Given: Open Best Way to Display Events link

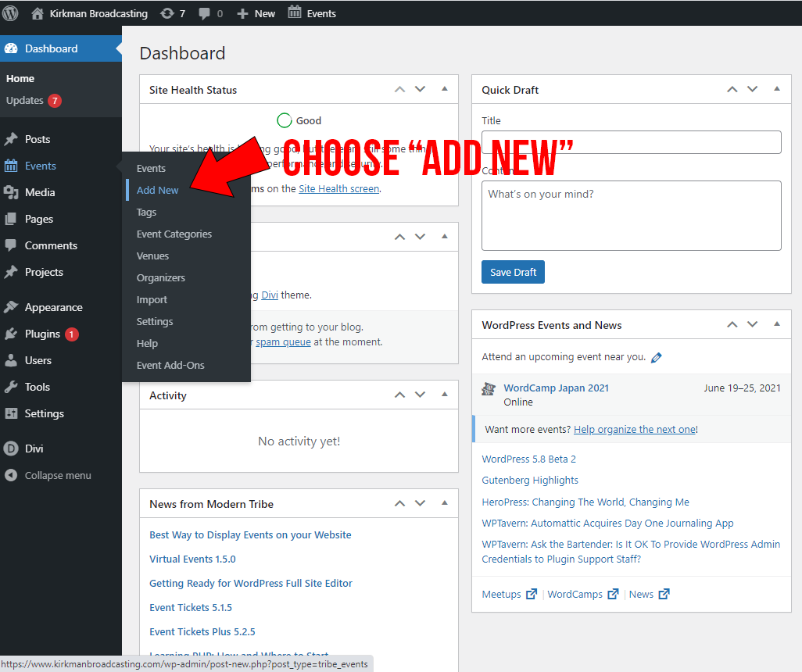Looking at the screenshot, I should click(250, 535).
